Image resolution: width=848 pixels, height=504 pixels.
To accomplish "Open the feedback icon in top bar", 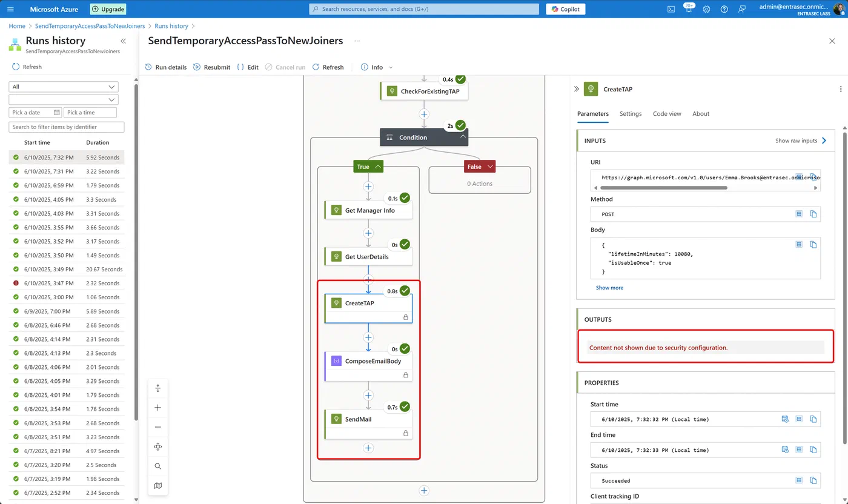I will point(741,9).
